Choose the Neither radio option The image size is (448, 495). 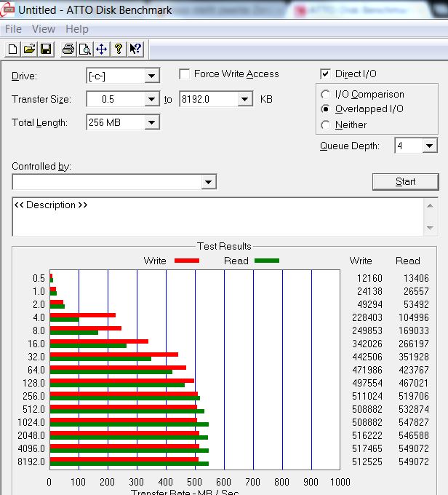click(x=325, y=125)
